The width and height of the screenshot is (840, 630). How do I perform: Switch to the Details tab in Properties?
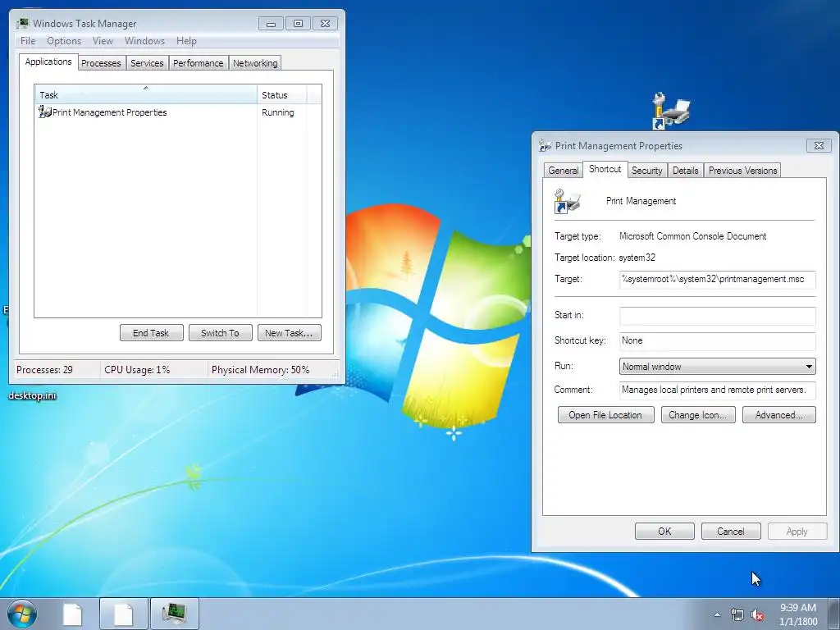tap(685, 171)
